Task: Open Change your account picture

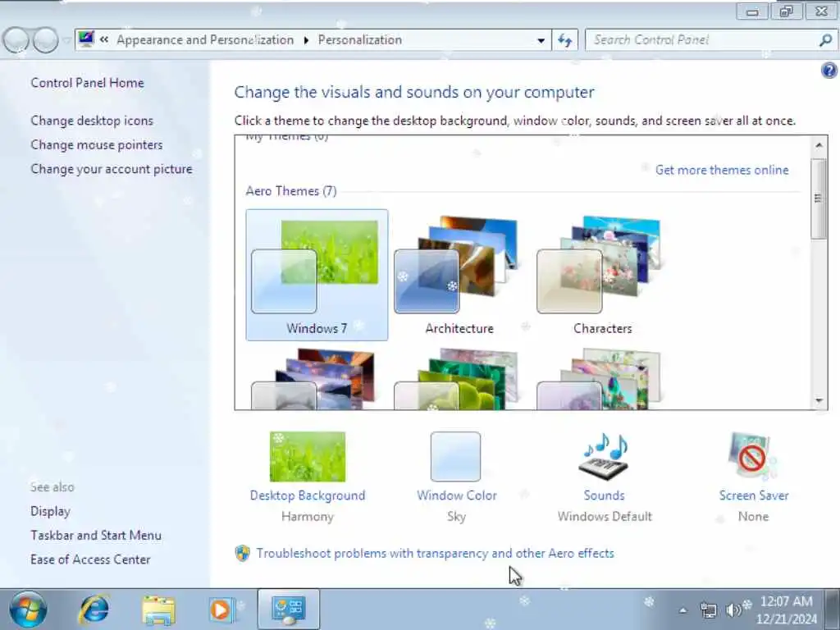Action: (x=112, y=169)
